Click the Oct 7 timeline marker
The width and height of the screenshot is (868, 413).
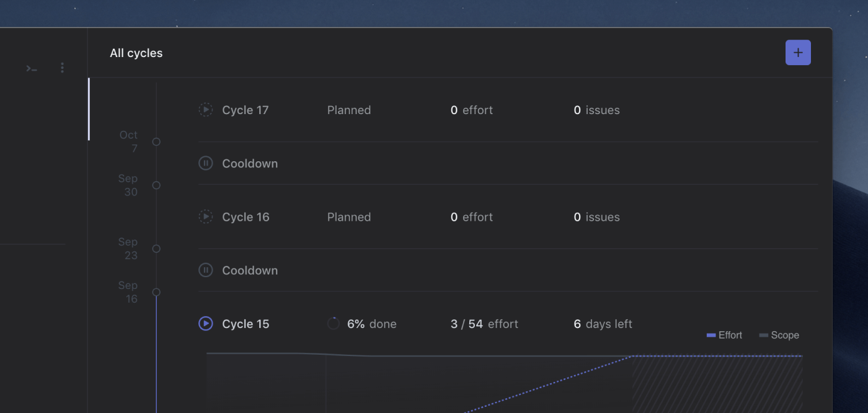(156, 142)
